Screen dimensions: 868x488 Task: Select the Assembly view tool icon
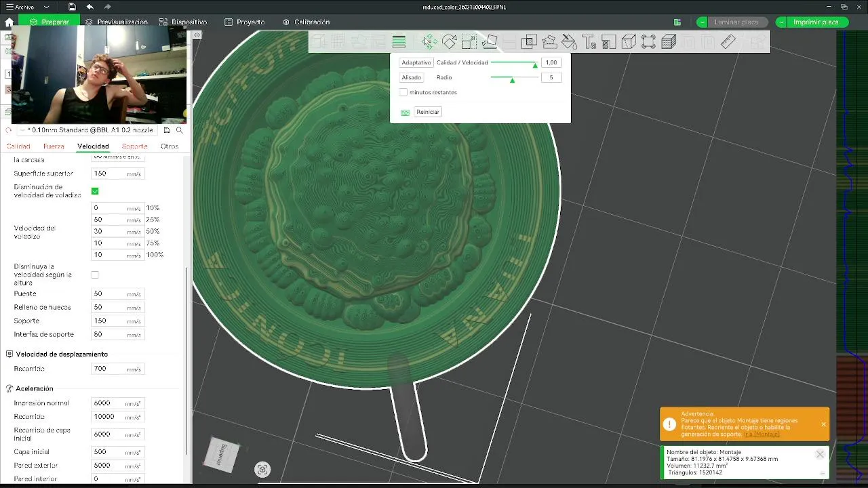click(x=648, y=42)
